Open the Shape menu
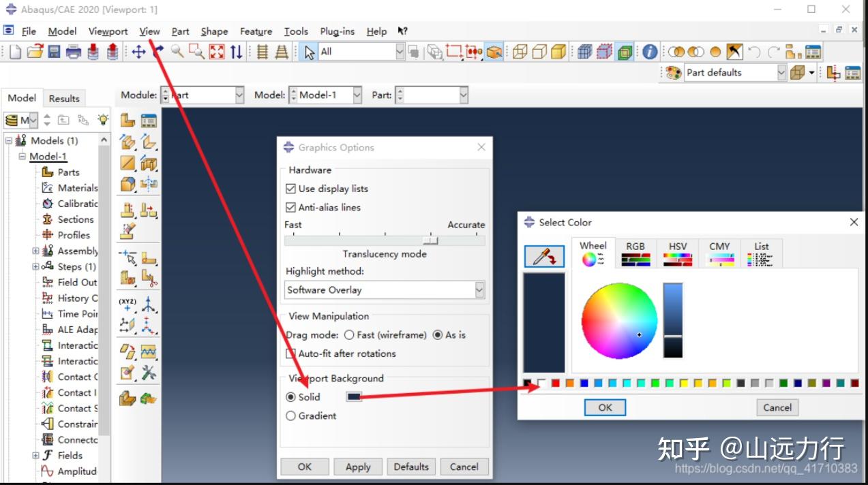Viewport: 868px width, 485px height. [x=214, y=31]
